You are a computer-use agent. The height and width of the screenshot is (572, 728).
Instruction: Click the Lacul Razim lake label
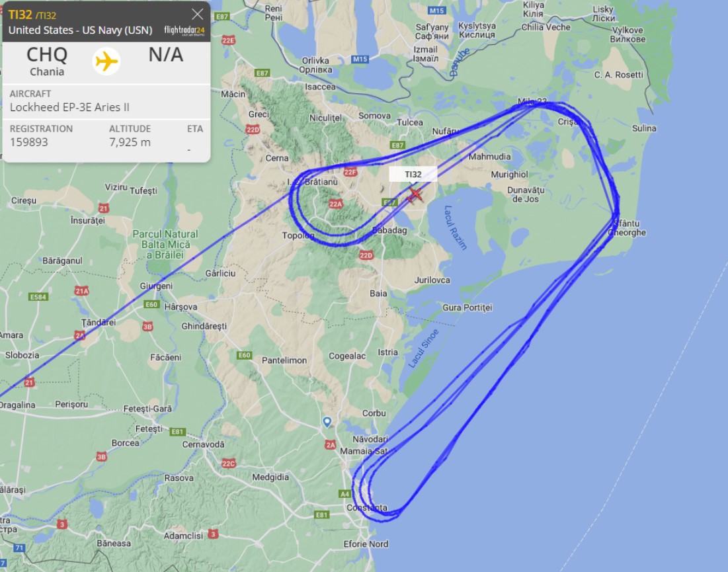pyautogui.click(x=455, y=228)
